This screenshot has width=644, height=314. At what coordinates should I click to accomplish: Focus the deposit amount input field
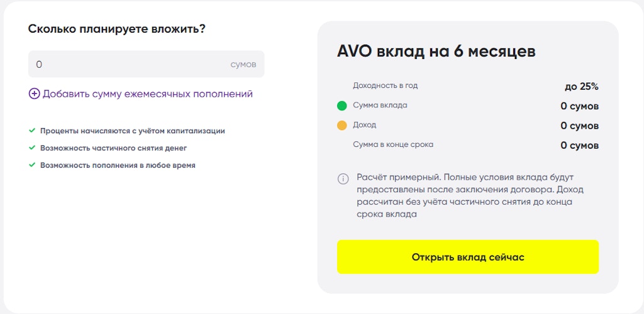tap(126, 64)
